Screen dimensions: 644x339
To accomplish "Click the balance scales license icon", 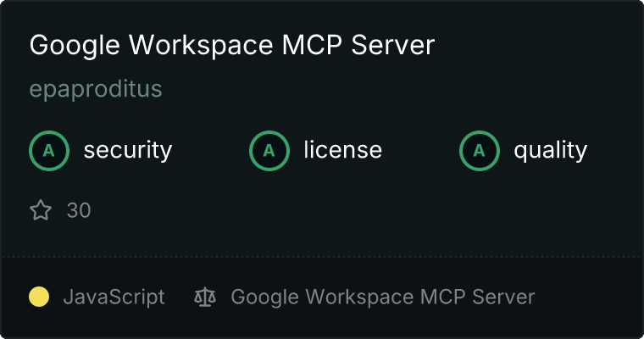I will click(x=205, y=297).
